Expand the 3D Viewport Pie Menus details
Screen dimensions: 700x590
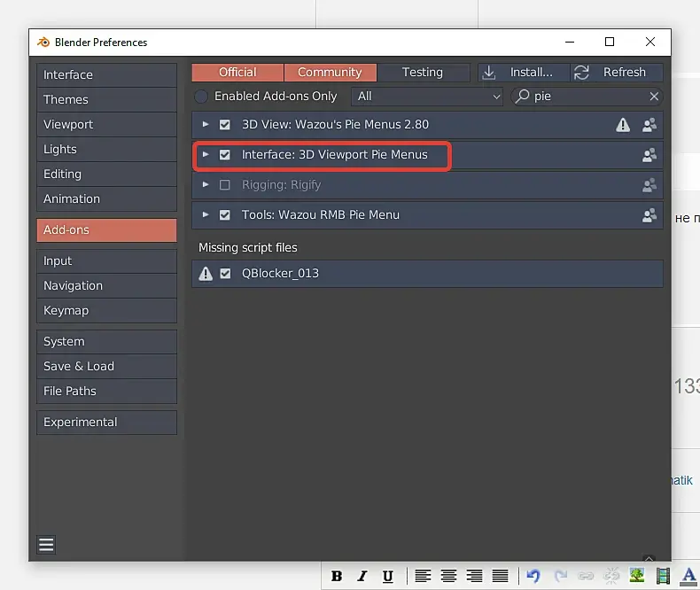[206, 154]
